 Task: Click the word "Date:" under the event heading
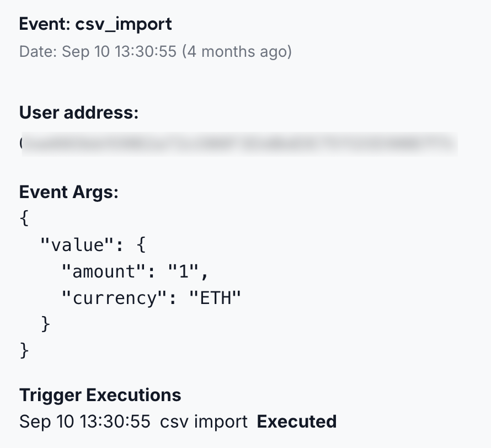[x=39, y=52]
